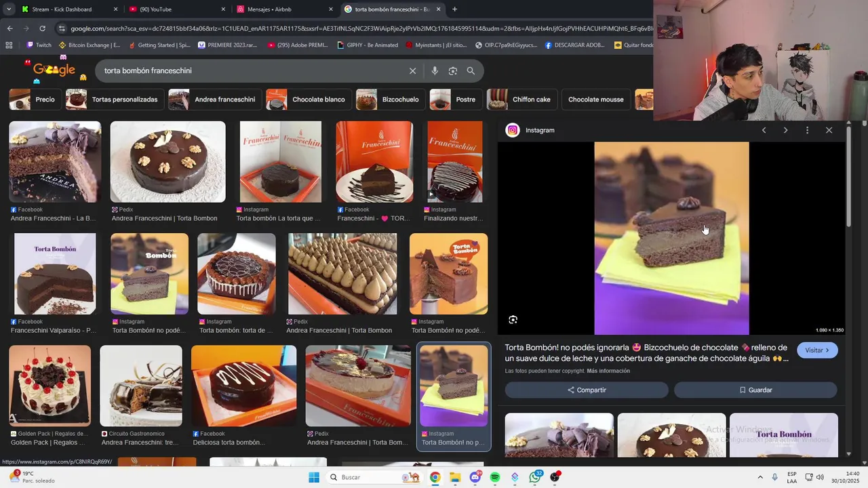Show previous image in Instagram preview panel
The width and height of the screenshot is (868, 488).
pyautogui.click(x=764, y=130)
